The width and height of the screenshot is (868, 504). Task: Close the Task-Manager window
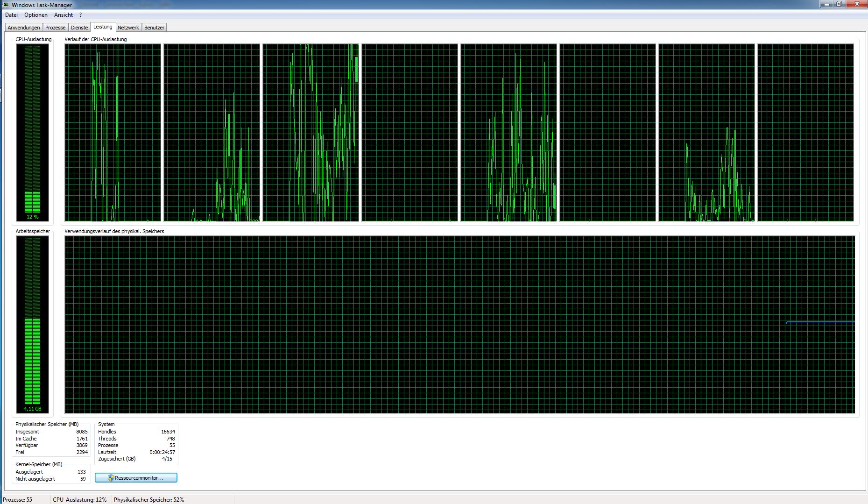pyautogui.click(x=856, y=4)
